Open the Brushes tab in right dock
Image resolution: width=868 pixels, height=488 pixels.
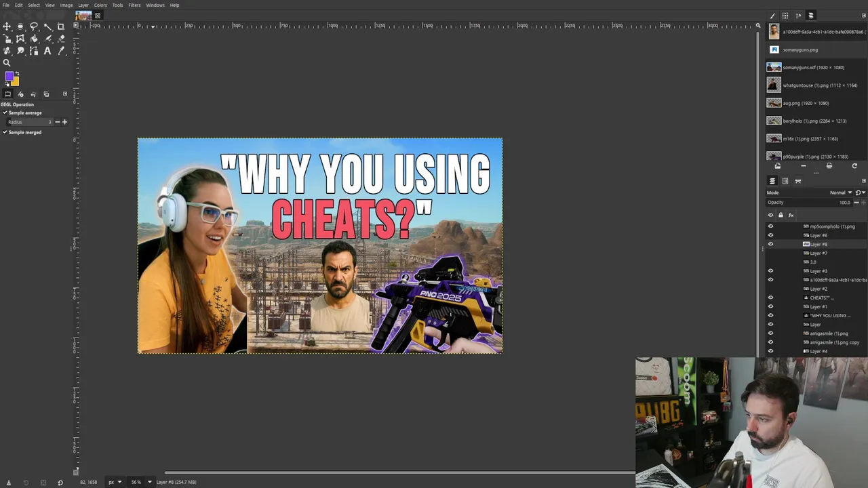click(x=772, y=16)
